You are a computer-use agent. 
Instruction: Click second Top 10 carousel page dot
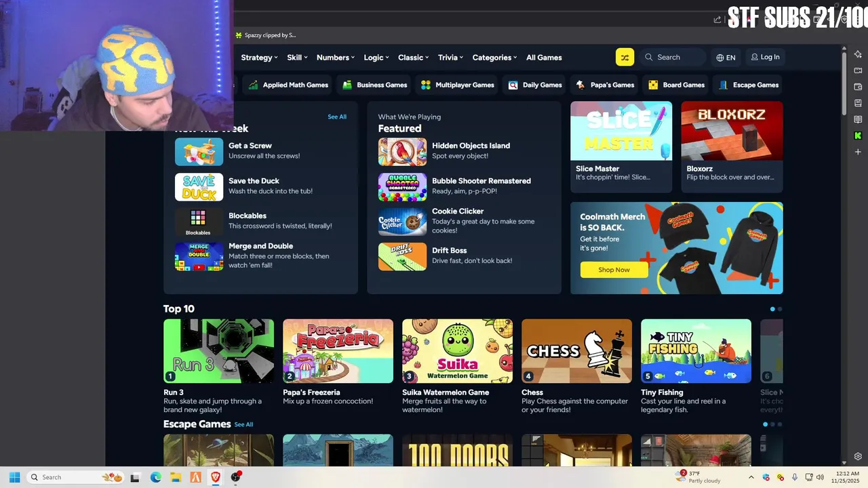(x=779, y=309)
